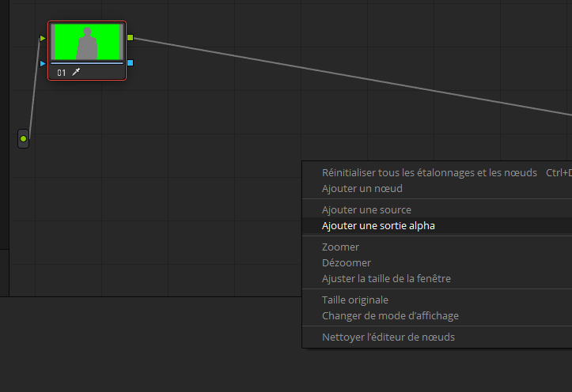The image size is (572, 392).
Task: Choose "Ajuster la taille de la fenêtre"
Action: (386, 278)
